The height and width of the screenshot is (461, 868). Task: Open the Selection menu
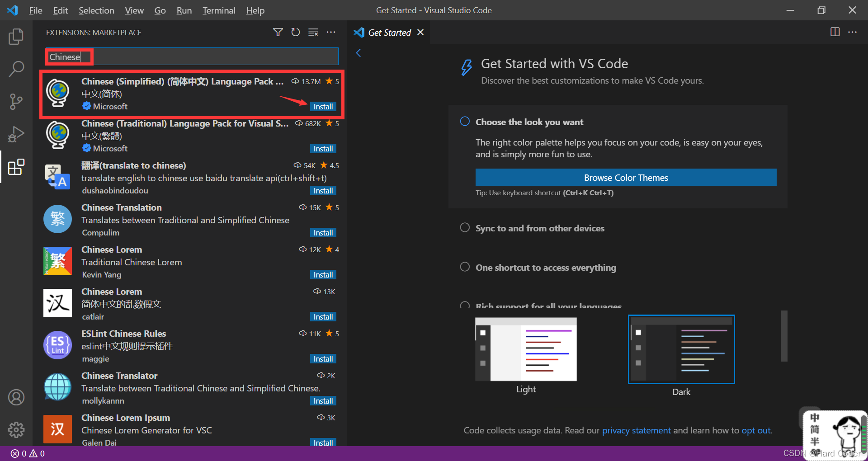(x=96, y=10)
